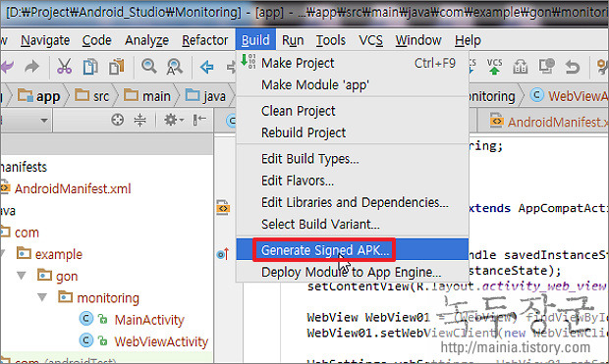Viewport: 609px width, 364px height.
Task: Open the Help menu
Action: click(468, 40)
